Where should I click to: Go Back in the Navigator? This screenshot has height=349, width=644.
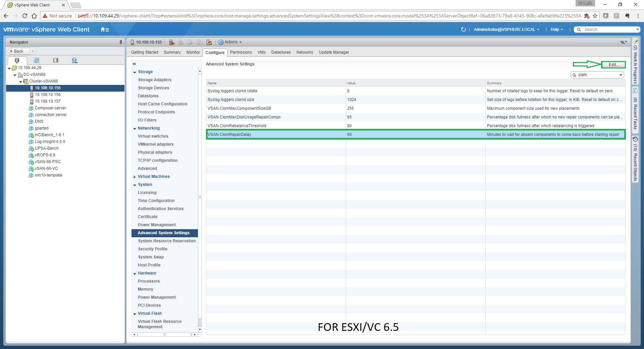tap(18, 51)
